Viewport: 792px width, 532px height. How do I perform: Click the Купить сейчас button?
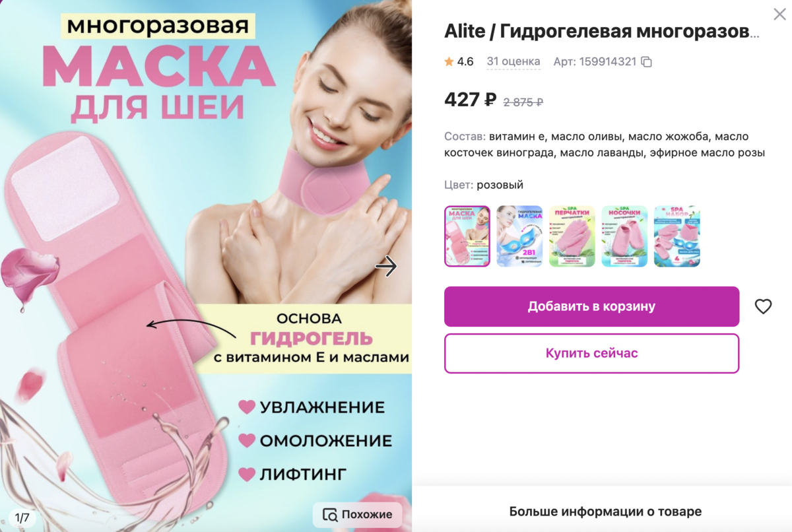pyautogui.click(x=591, y=353)
